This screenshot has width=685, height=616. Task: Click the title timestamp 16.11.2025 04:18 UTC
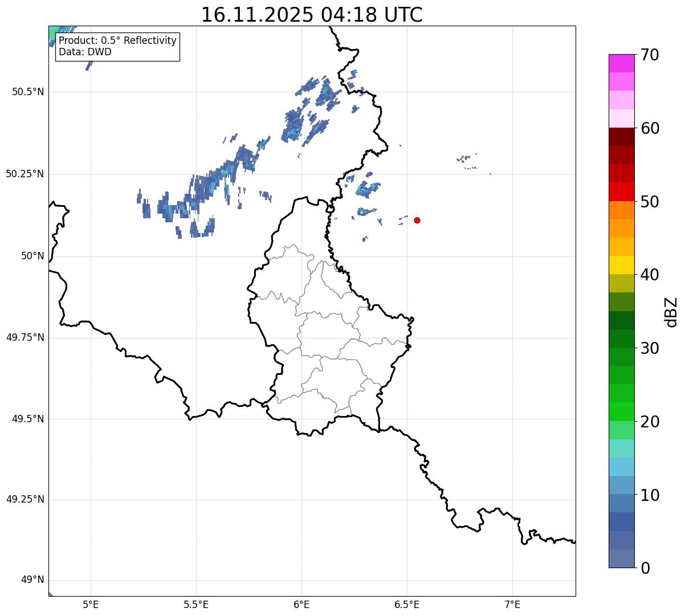point(312,15)
